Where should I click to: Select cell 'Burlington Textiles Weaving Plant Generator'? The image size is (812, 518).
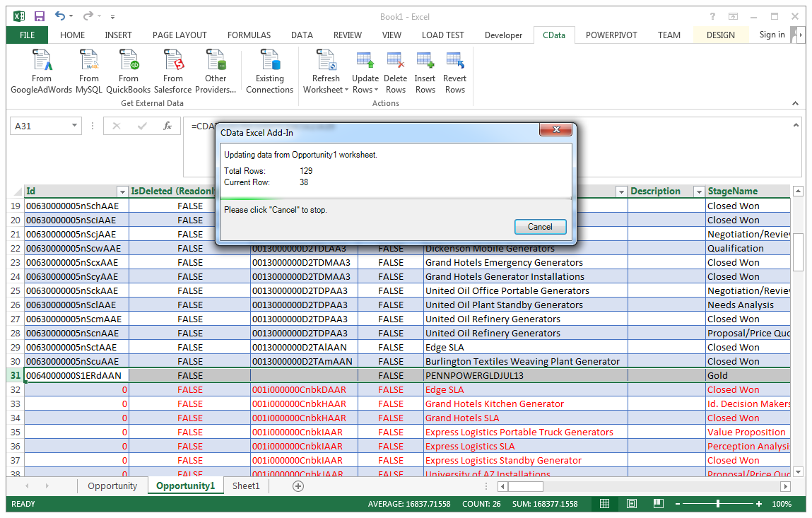point(525,362)
